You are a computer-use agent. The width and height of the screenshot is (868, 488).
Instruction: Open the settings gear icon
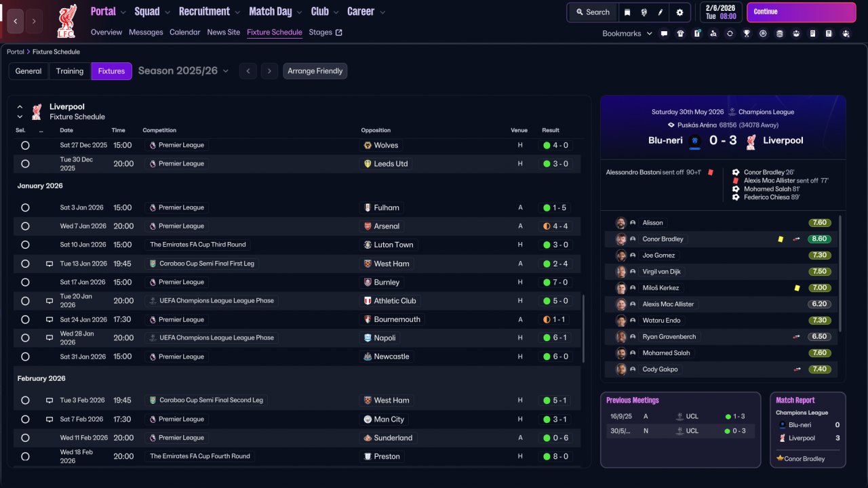679,12
